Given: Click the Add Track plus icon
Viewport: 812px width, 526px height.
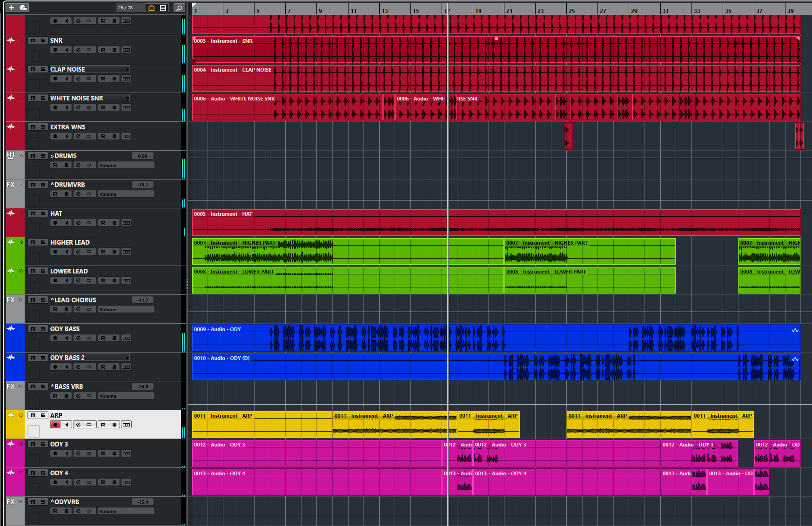Looking at the screenshot, I should (11, 7).
